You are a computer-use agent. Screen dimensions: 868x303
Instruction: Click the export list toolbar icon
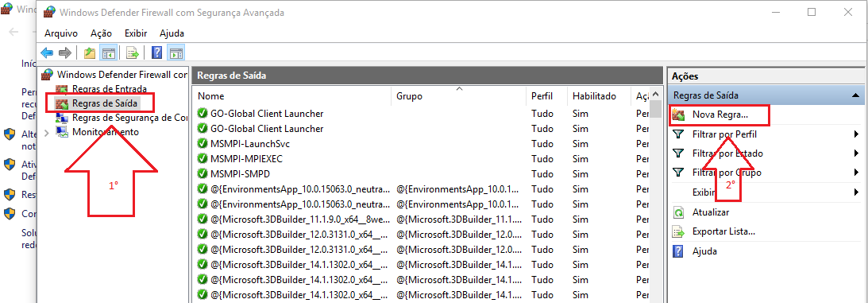pyautogui.click(x=133, y=52)
